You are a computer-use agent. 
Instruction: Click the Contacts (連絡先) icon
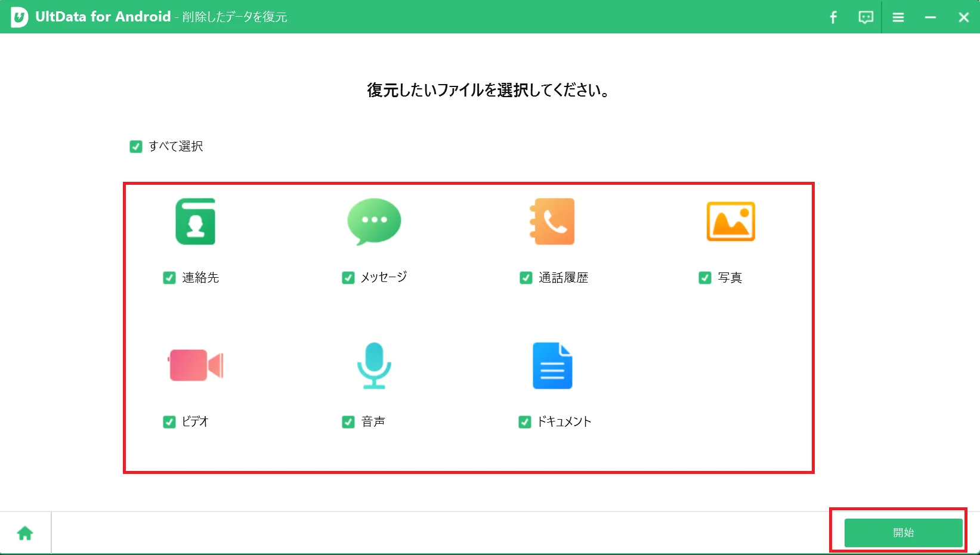coord(195,221)
